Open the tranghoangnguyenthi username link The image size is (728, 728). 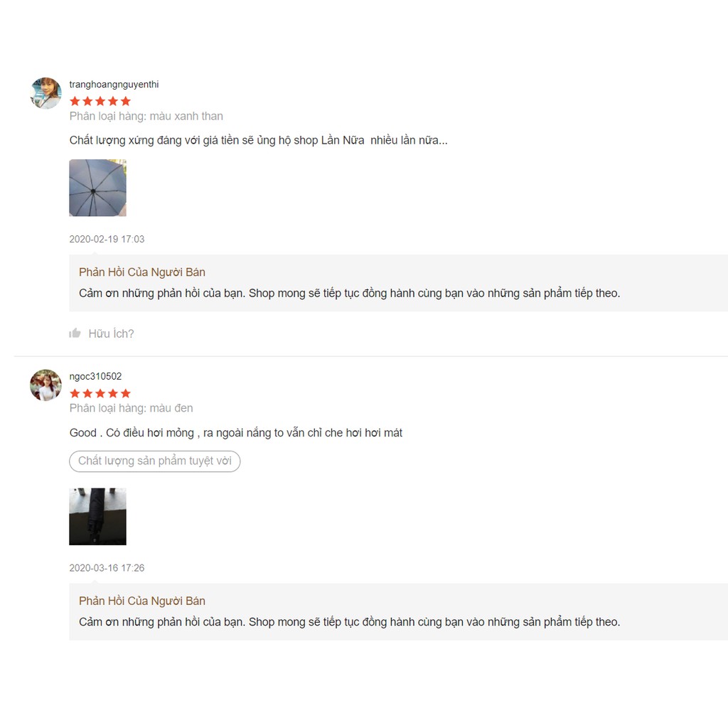click(x=114, y=85)
